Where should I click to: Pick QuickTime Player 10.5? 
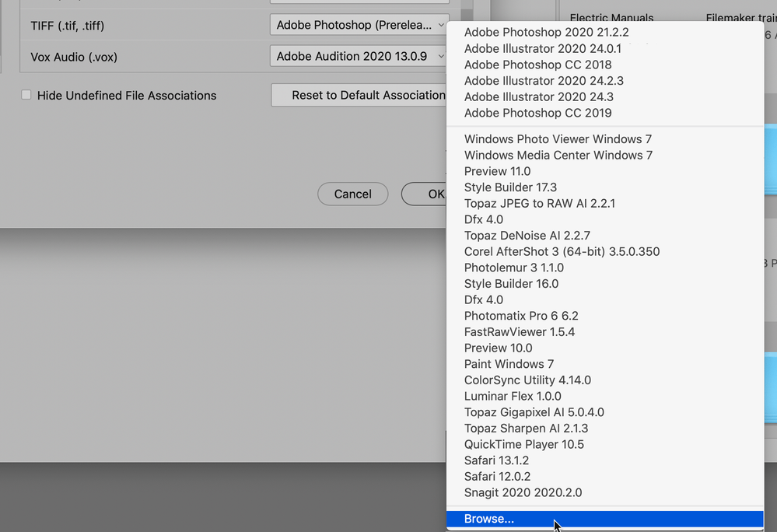click(x=604, y=444)
